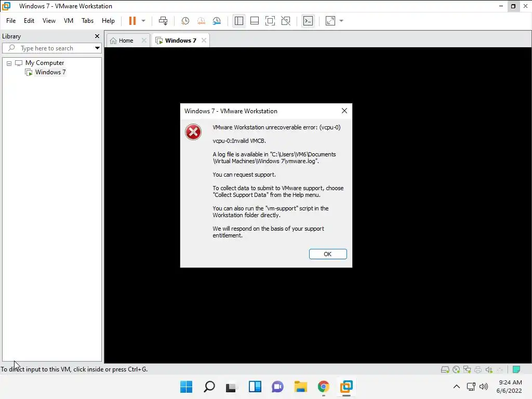
Task: Open the Tabs menu
Action: tap(87, 21)
